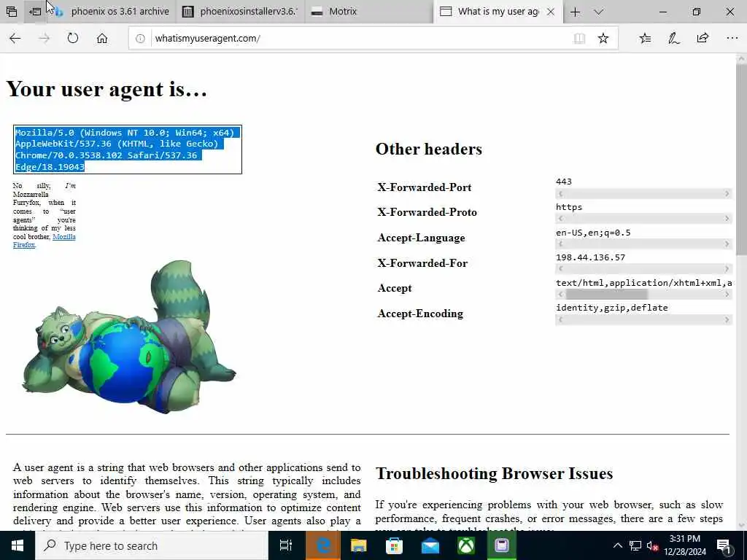Open File Explorer from the taskbar
This screenshot has width=747, height=560.
tap(358, 545)
